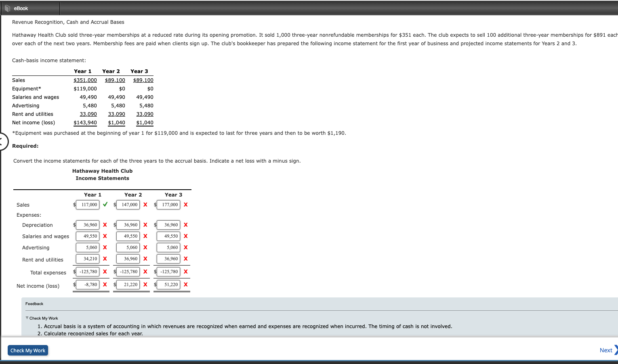This screenshot has width=618, height=364.
Task: Click the red X beside Year 2 Net income
Action: (x=145, y=285)
